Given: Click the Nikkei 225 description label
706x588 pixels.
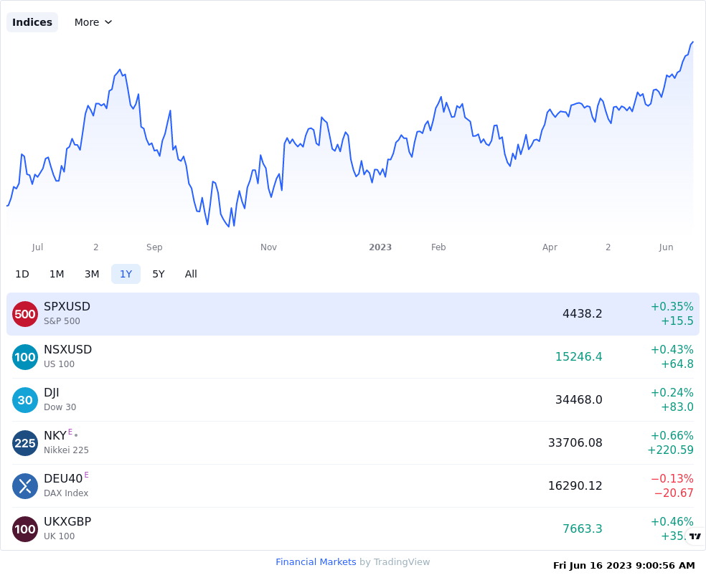Looking at the screenshot, I should (x=66, y=450).
